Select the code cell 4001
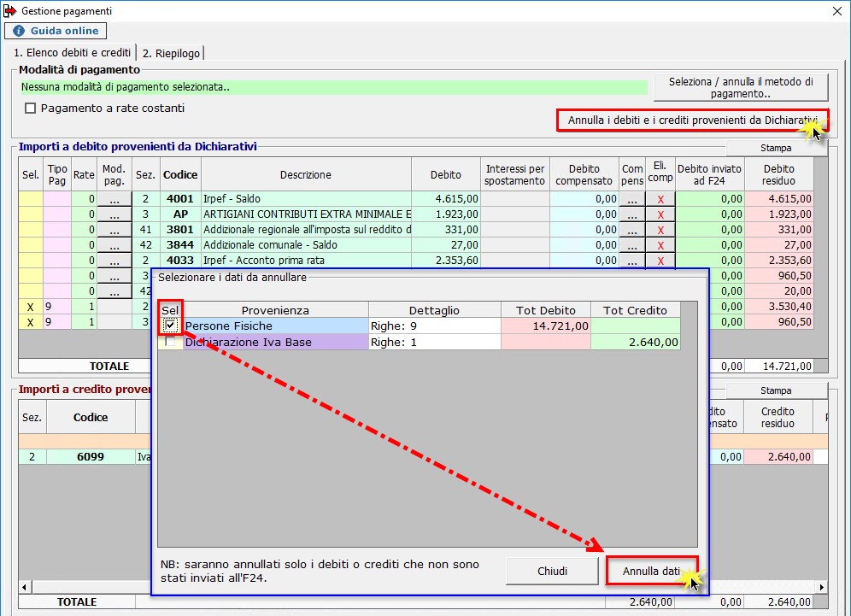 tap(180, 199)
